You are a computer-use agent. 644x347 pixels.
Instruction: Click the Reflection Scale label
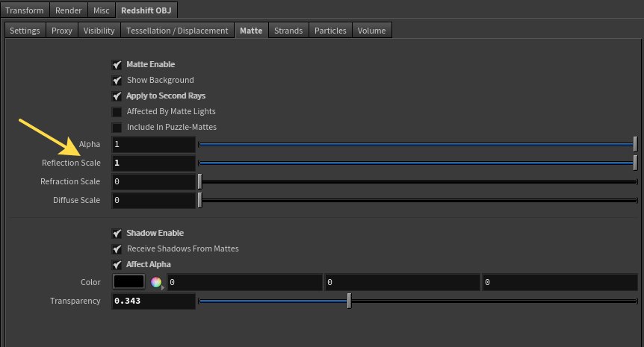coord(71,163)
